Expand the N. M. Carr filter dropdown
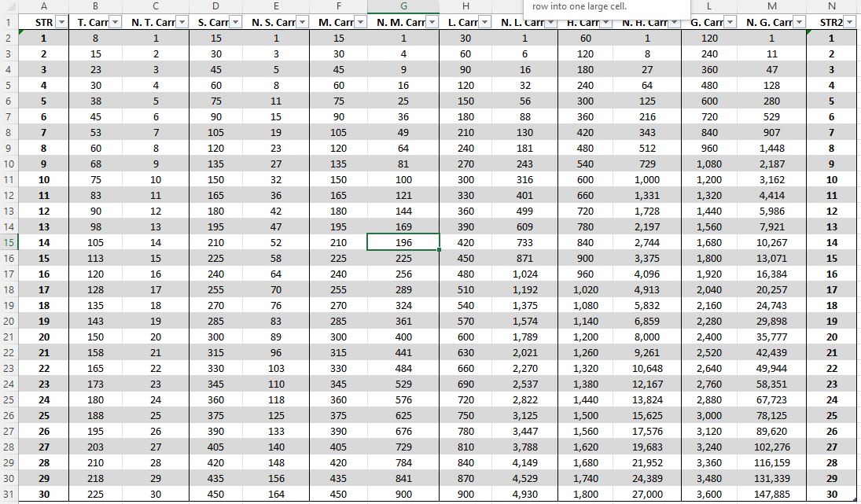This screenshot has width=861, height=504. [432, 23]
